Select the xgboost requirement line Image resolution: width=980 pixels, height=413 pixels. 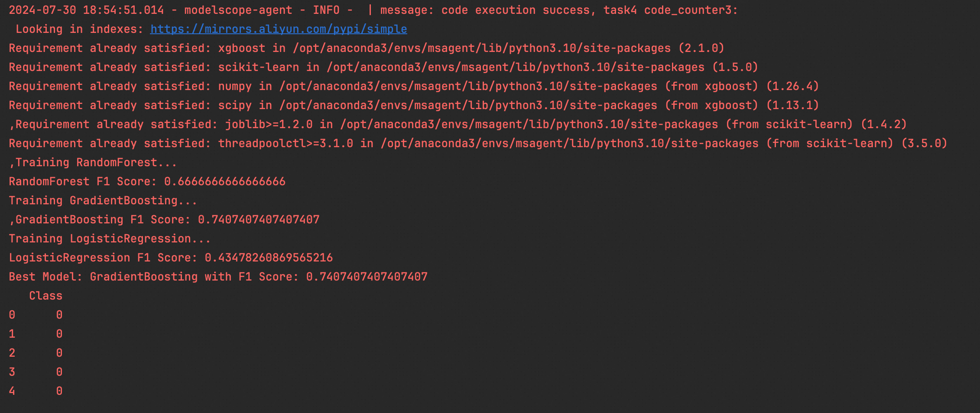click(x=367, y=48)
